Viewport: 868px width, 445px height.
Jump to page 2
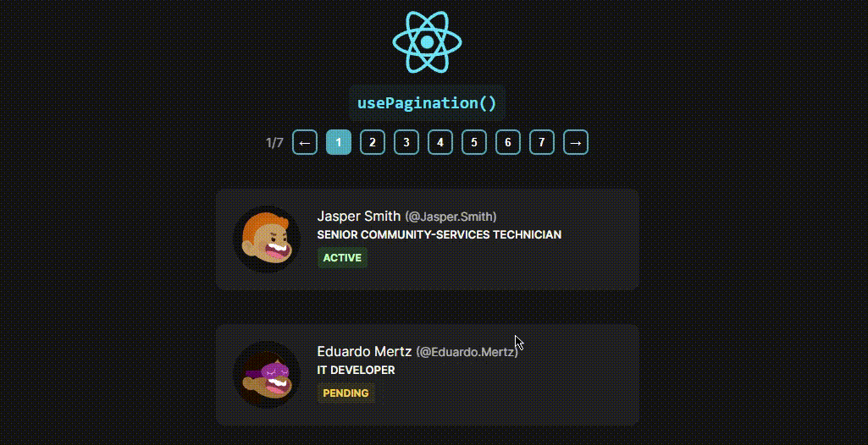(x=373, y=143)
